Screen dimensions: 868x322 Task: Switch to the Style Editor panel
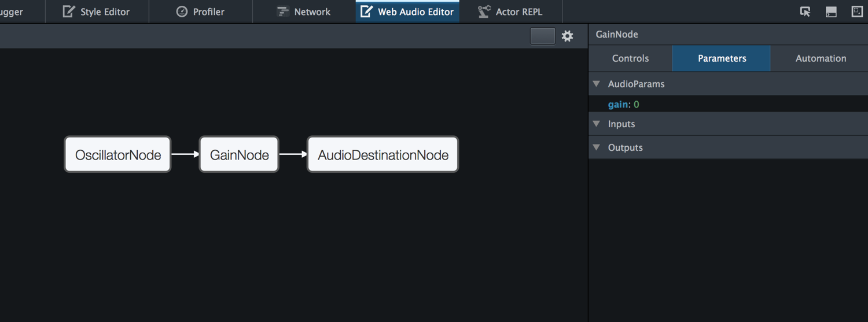pyautogui.click(x=97, y=12)
